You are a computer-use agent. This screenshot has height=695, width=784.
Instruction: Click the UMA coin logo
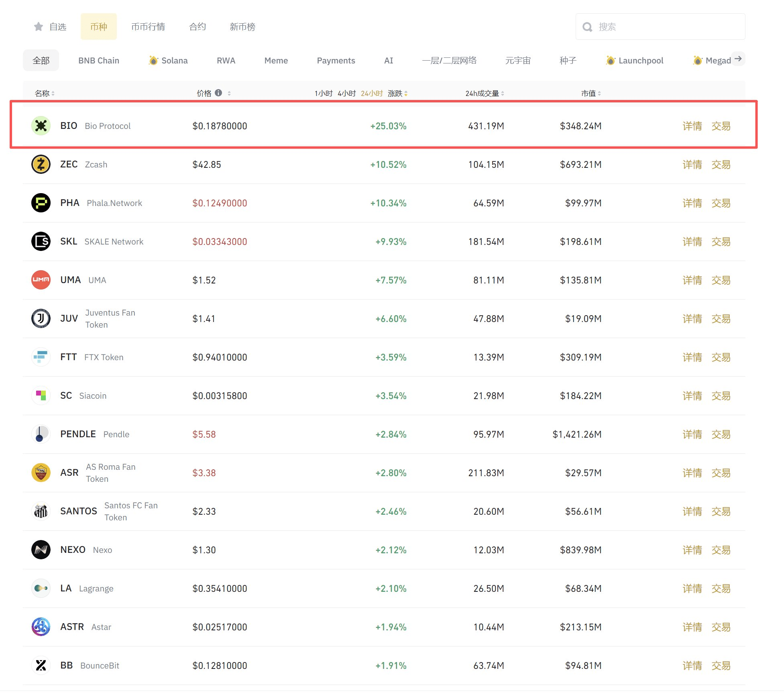point(41,280)
